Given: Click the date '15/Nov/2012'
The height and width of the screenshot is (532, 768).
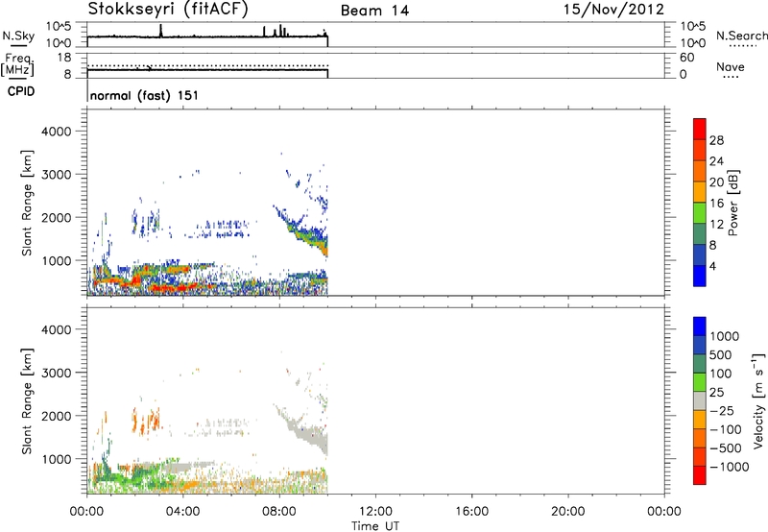Looking at the screenshot, I should click(613, 10).
